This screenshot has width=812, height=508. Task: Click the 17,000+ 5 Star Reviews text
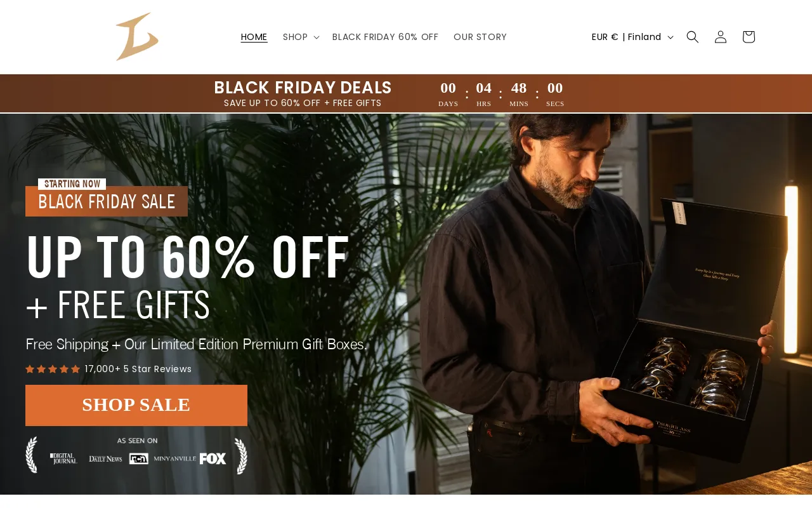[138, 369]
